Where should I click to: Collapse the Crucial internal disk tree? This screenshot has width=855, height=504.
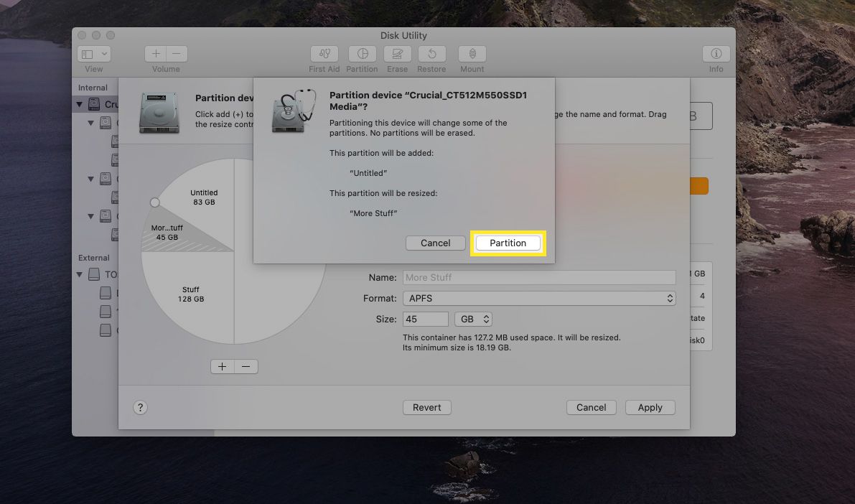79,104
